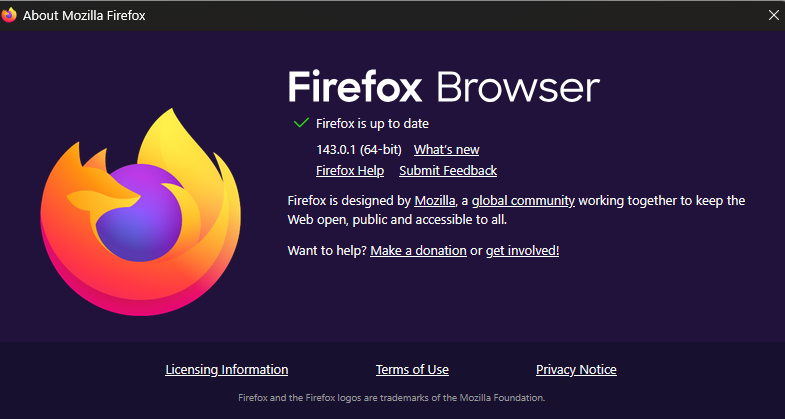Open the Privacy Notice link
The height and width of the screenshot is (419, 785).
pos(576,370)
